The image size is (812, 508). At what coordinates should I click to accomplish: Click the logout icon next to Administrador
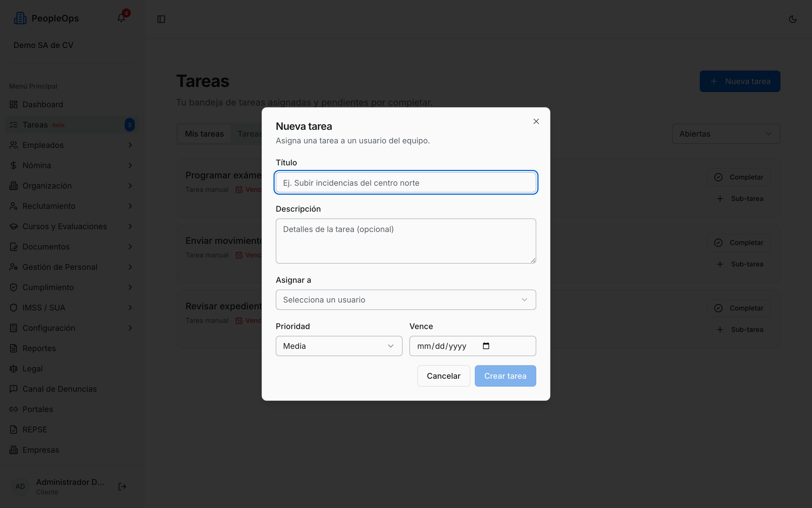click(x=122, y=487)
